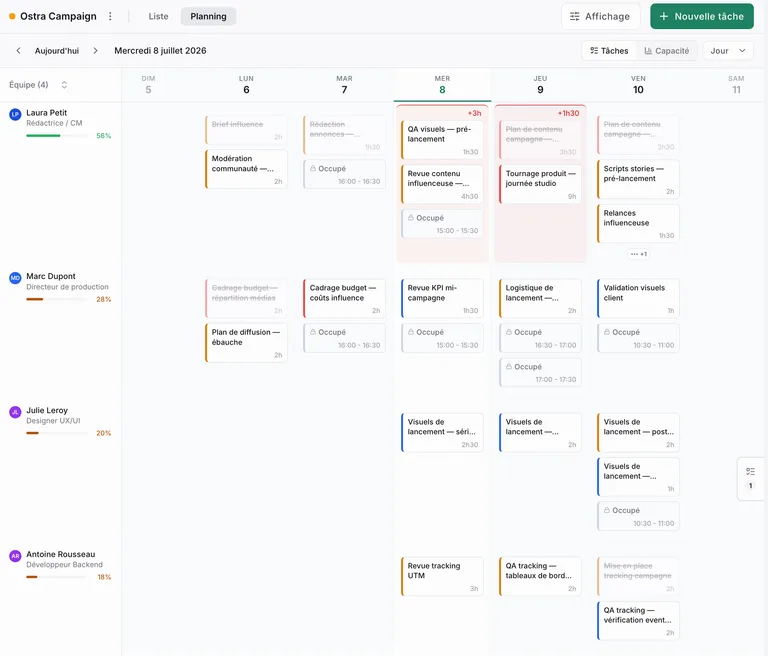The image size is (768, 656).
Task: Switch to the Liste tab
Action: (x=158, y=16)
